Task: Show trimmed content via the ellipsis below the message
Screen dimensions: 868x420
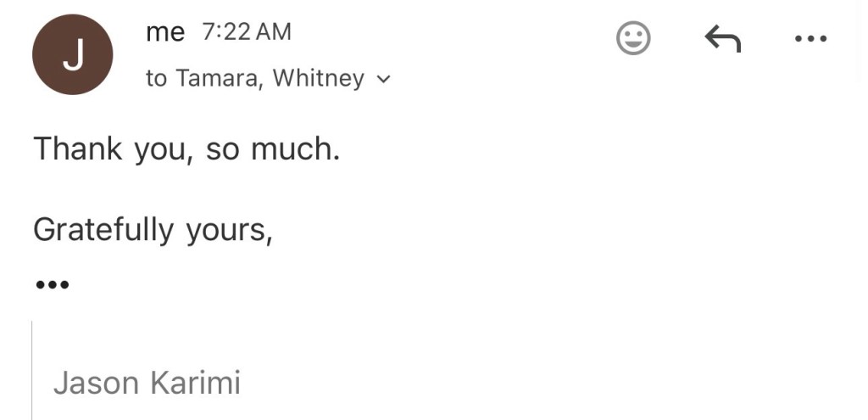Action: (52, 285)
